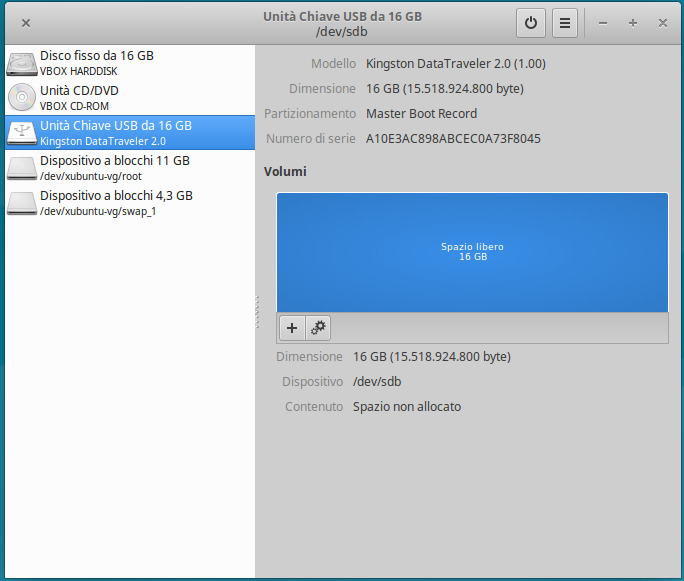Click the USB drive icon in the list
Screen dimensions: 684x581
[x=22, y=133]
